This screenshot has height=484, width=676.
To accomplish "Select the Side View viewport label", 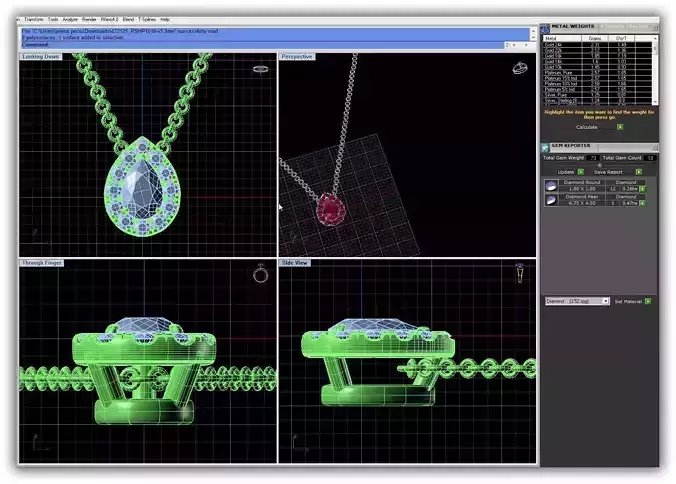I will [294, 263].
